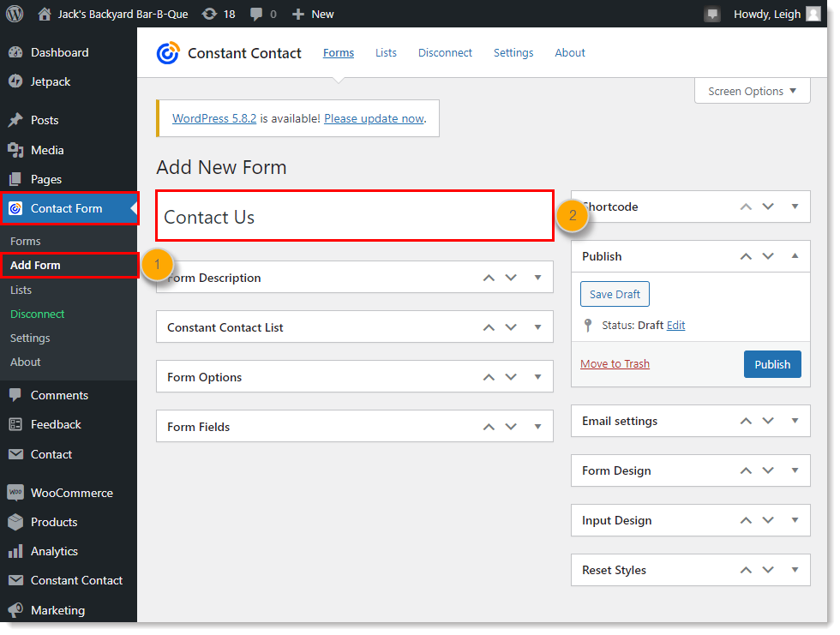Switch to the Lists tab in header
Viewport: 840px width, 635px height.
(386, 52)
